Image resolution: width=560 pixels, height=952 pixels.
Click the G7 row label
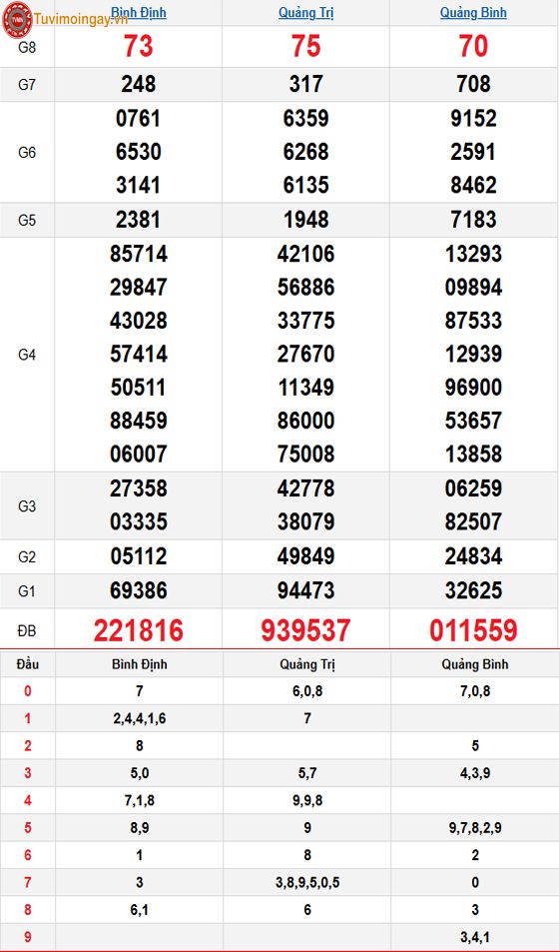[x=27, y=84]
